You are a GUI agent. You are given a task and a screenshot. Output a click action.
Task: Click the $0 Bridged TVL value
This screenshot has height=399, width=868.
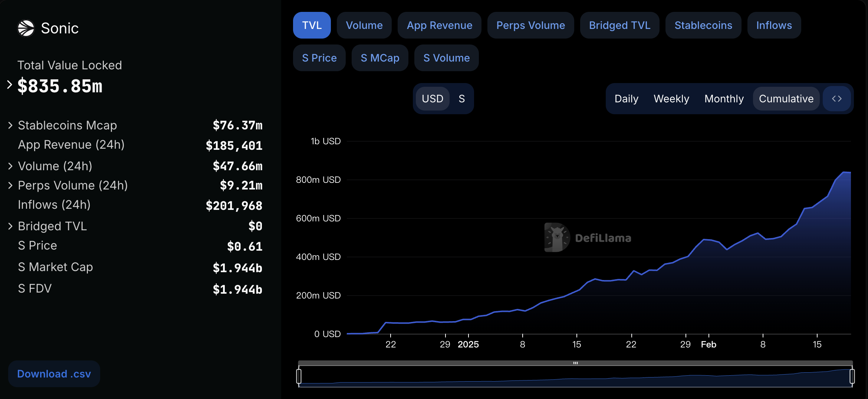pos(255,226)
